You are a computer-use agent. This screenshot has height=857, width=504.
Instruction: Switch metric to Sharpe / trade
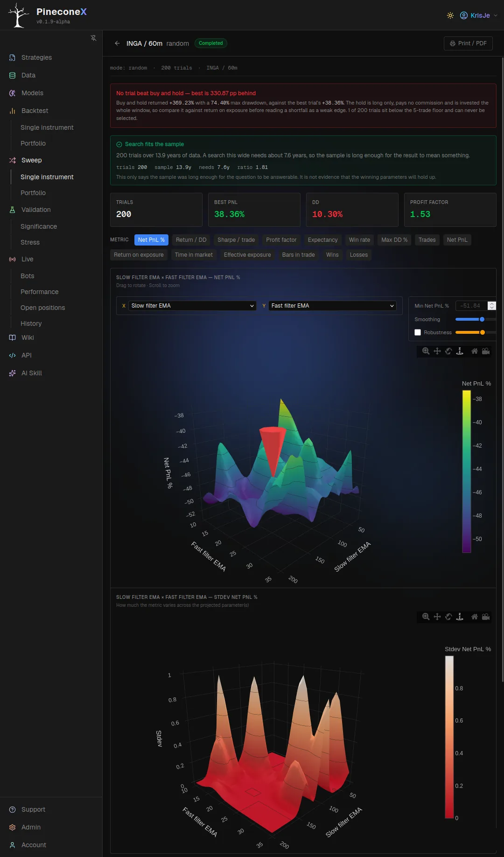click(x=236, y=240)
